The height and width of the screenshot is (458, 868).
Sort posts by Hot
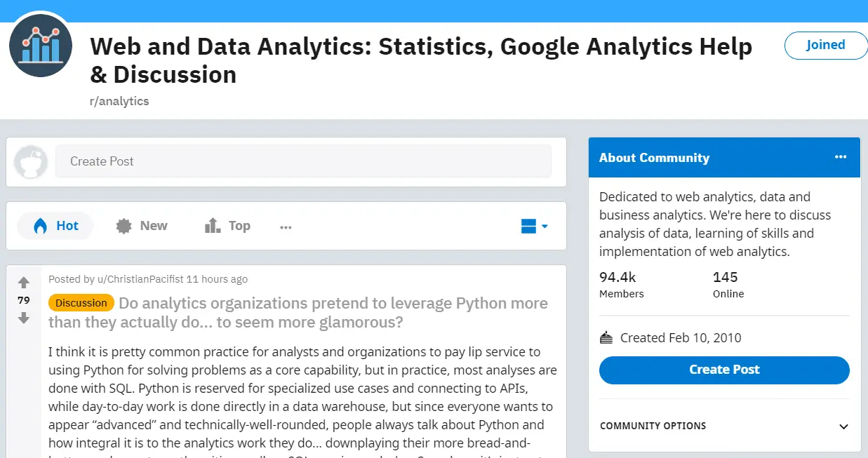click(x=55, y=226)
